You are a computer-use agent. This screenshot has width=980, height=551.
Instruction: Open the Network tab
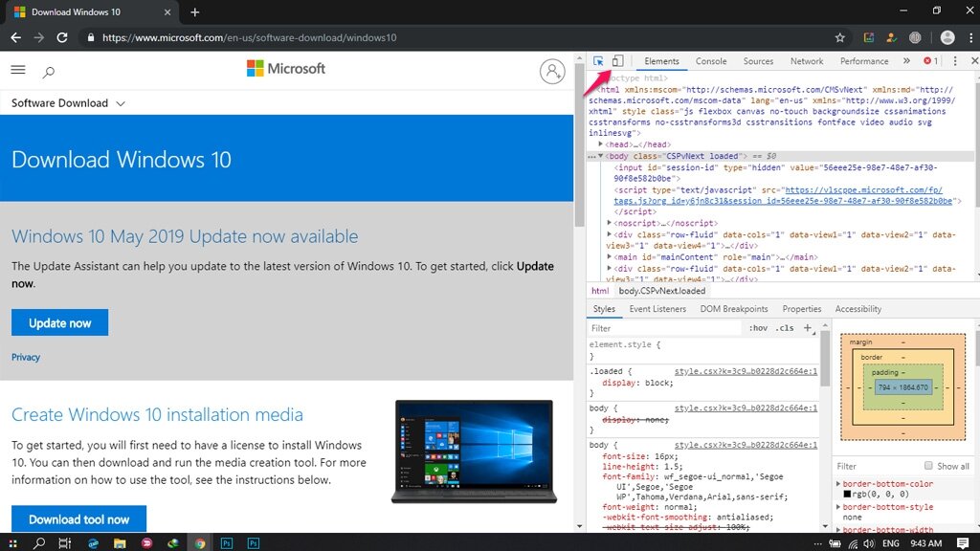[x=807, y=61]
